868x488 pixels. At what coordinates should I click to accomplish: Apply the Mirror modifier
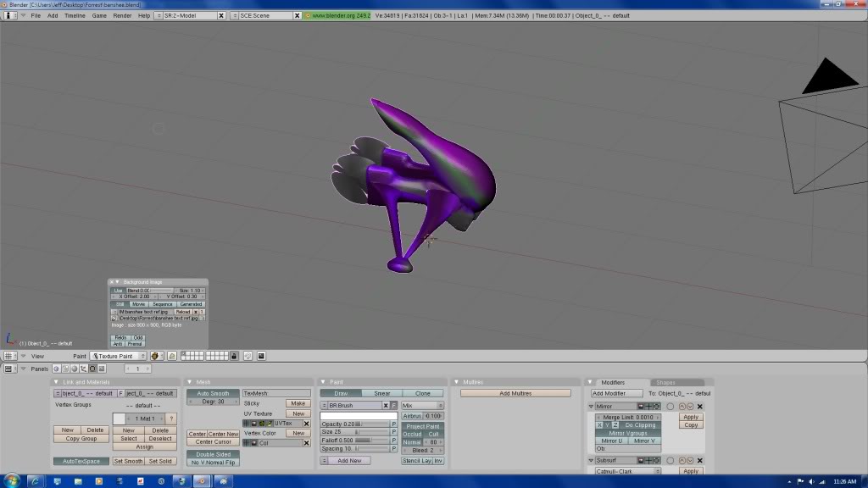pos(691,417)
